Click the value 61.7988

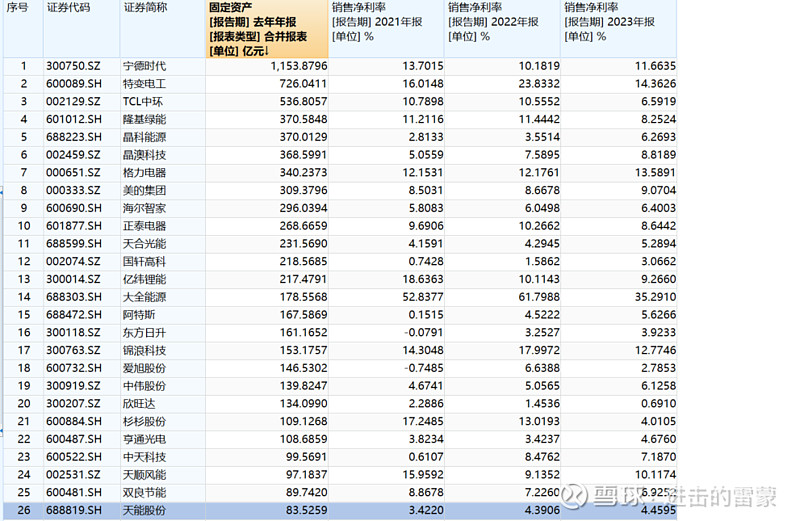539,297
